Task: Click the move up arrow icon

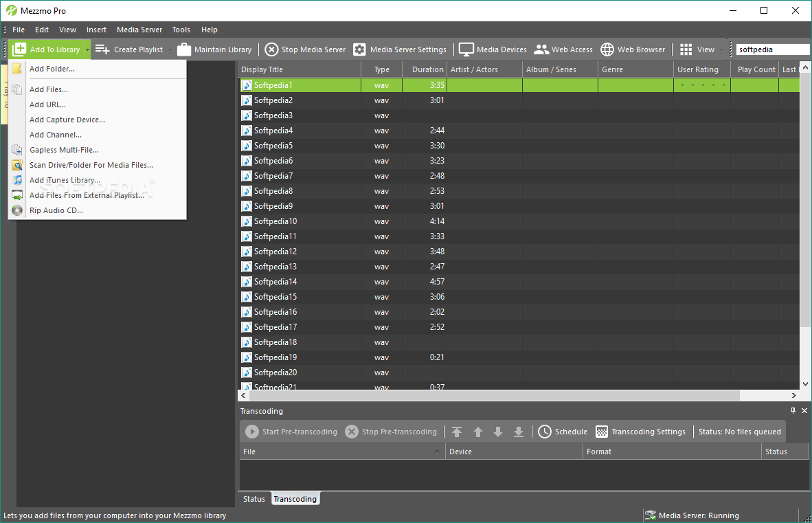Action: (x=478, y=432)
